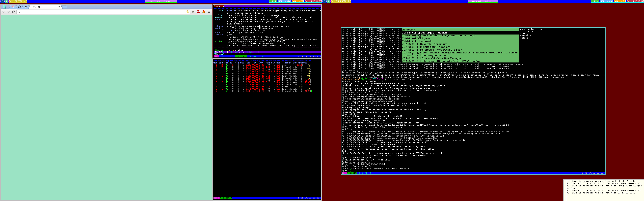Click the face extension icon beside star

[x=193, y=12]
